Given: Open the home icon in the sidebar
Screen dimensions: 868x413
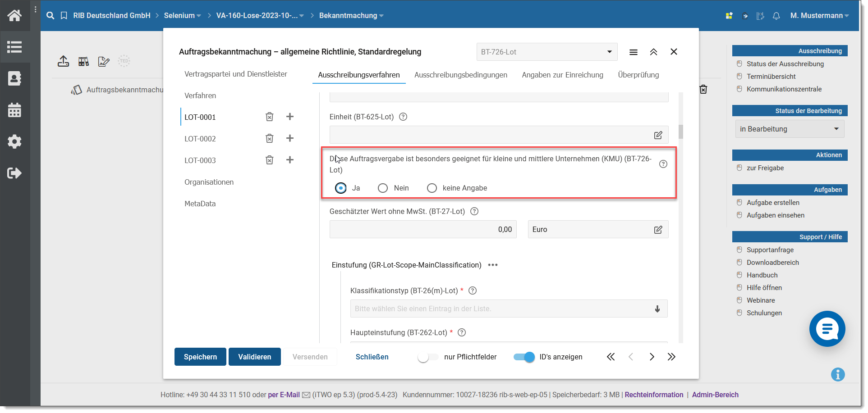Looking at the screenshot, I should [14, 15].
